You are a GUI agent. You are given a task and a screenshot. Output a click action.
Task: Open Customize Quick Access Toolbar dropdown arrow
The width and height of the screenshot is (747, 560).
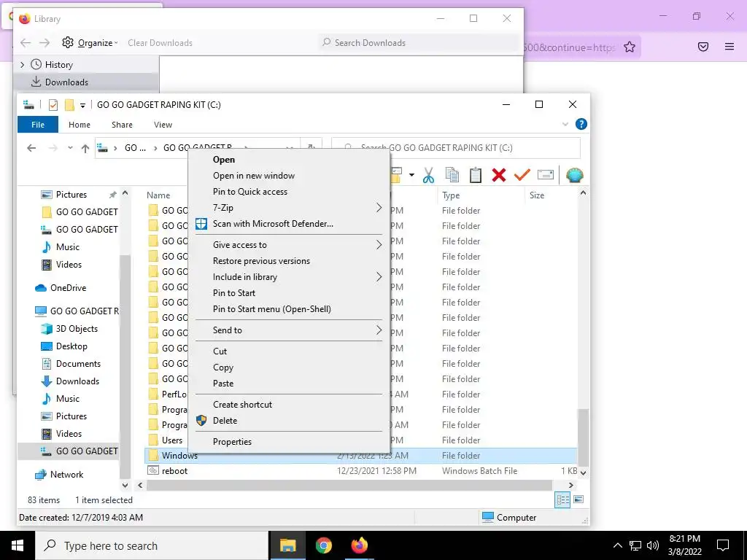click(x=82, y=105)
